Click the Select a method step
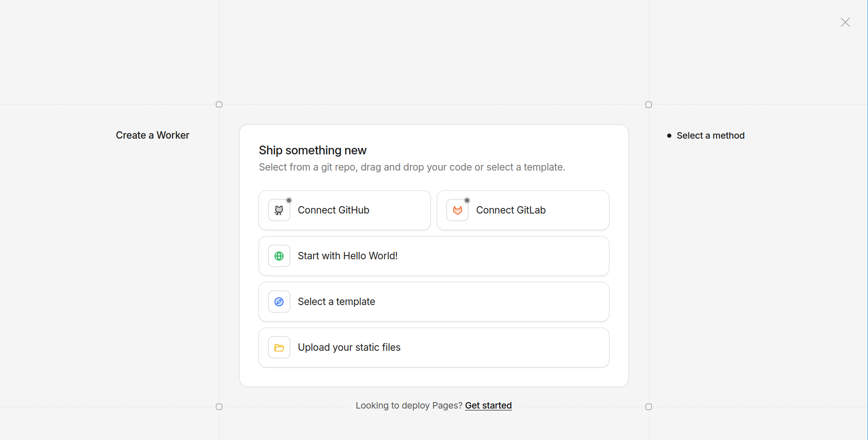The width and height of the screenshot is (868, 440). tap(711, 135)
